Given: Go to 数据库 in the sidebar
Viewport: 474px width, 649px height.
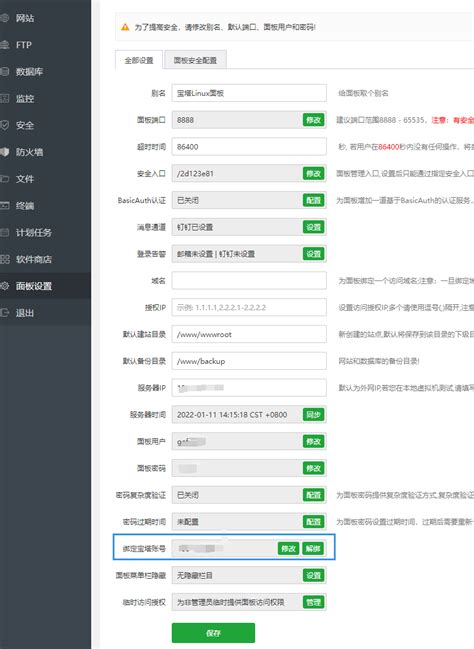Looking at the screenshot, I should click(x=29, y=72).
